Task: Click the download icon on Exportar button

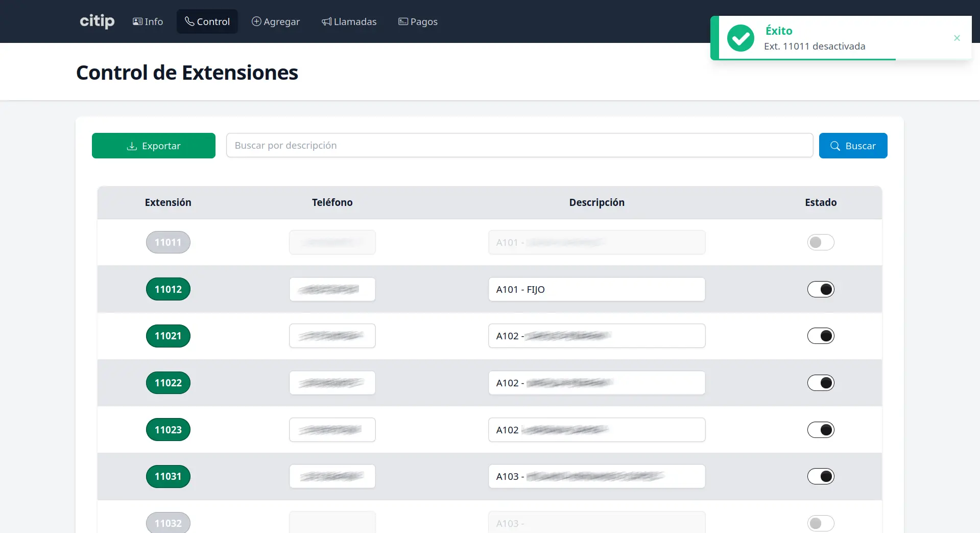Action: tap(132, 146)
